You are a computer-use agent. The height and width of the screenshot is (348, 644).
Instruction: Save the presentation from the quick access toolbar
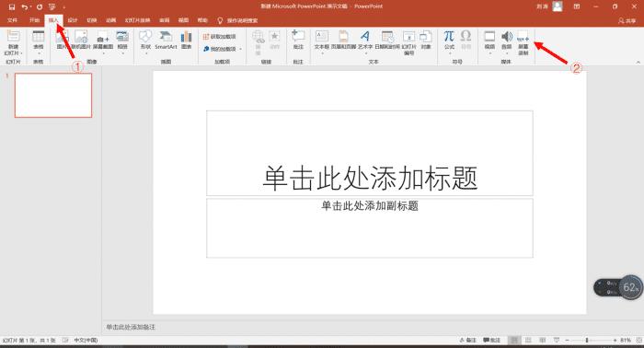11,7
